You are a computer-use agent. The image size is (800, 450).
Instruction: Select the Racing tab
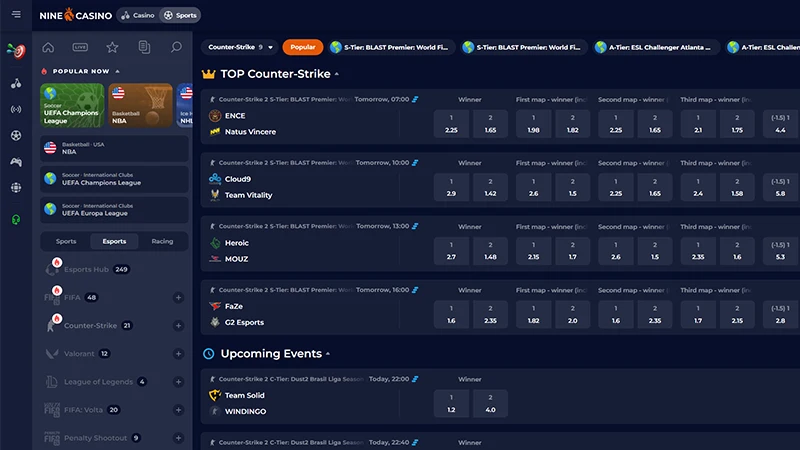click(x=162, y=241)
